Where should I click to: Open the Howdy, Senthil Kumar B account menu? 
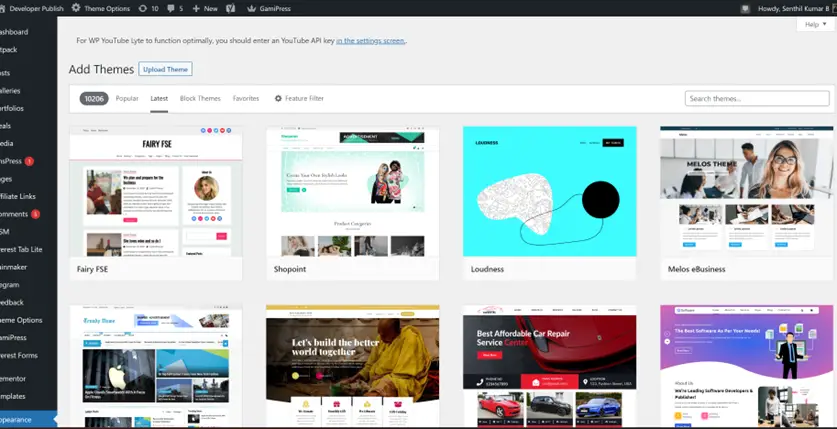point(796,9)
